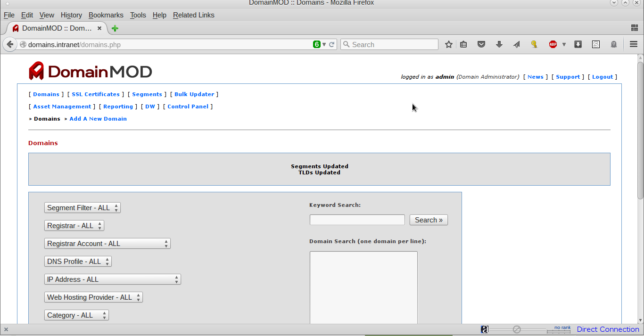
Task: Click the yellow key icon in toolbar
Action: click(x=534, y=44)
